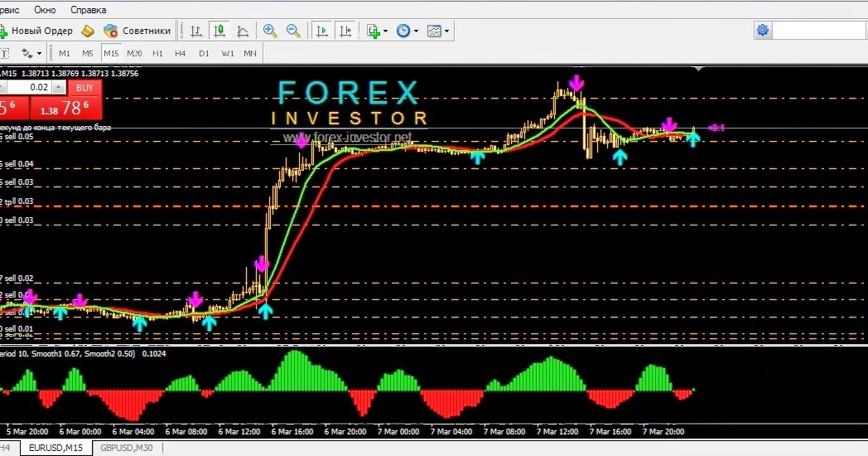Switch to M1 timeframe
868x456 pixels.
tap(65, 53)
